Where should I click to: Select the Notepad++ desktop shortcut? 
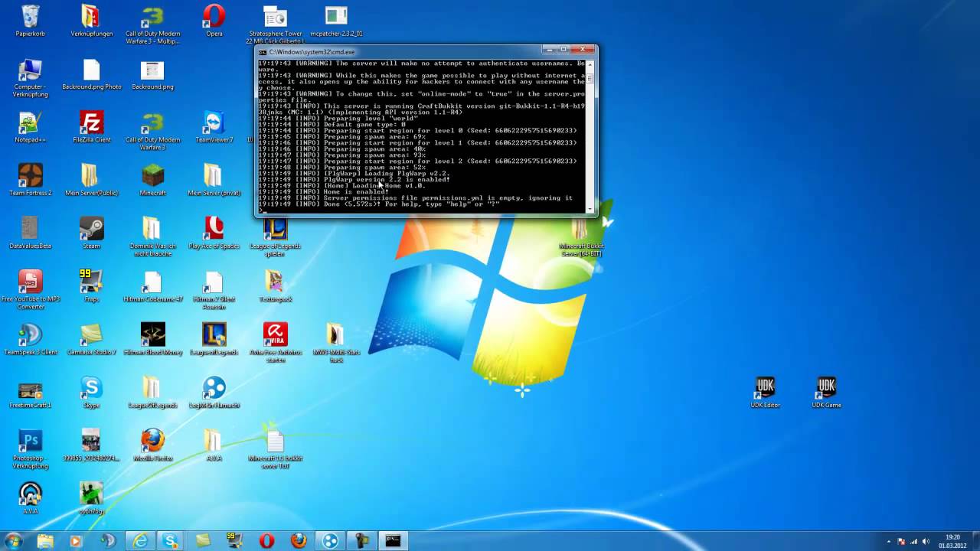(x=31, y=128)
